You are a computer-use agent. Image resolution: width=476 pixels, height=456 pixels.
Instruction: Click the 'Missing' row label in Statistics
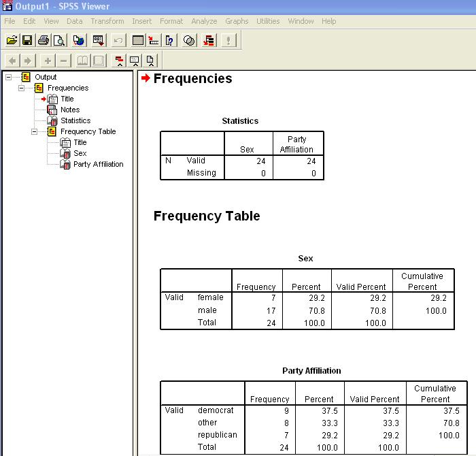click(x=201, y=173)
